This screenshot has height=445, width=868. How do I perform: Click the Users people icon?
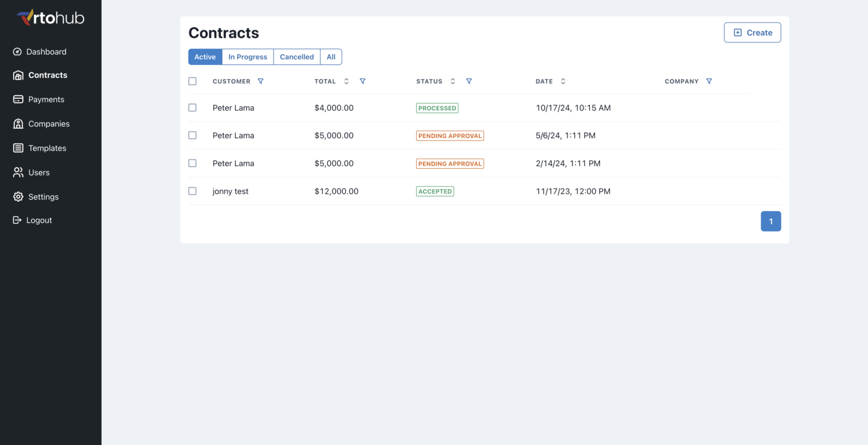coord(18,172)
